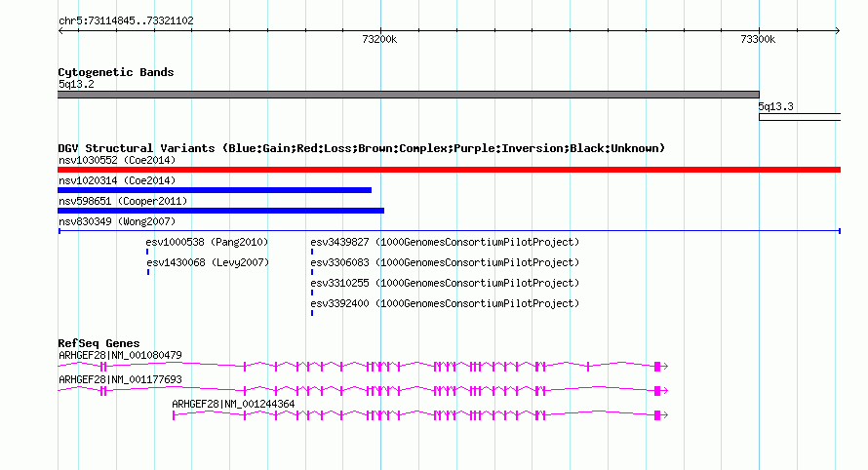
Task: Select the small esv1000538 variant marker
Action: 147,252
